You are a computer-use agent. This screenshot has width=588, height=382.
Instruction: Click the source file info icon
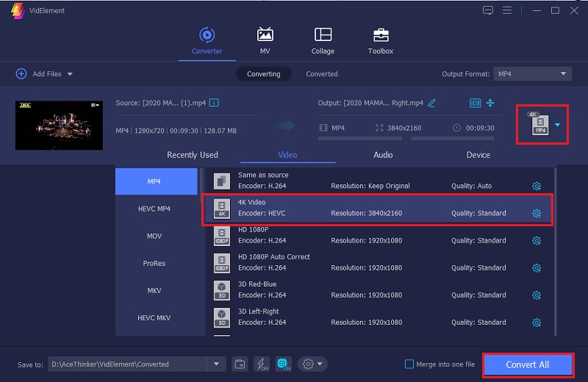click(x=214, y=103)
